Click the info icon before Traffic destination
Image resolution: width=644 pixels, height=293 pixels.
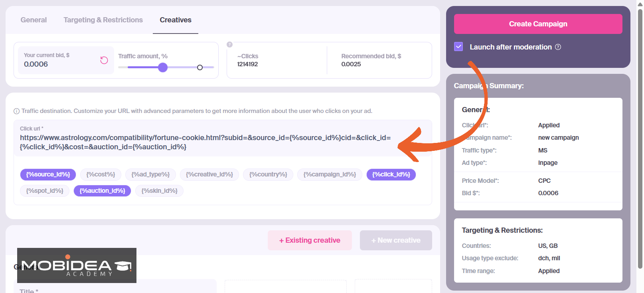coord(17,111)
